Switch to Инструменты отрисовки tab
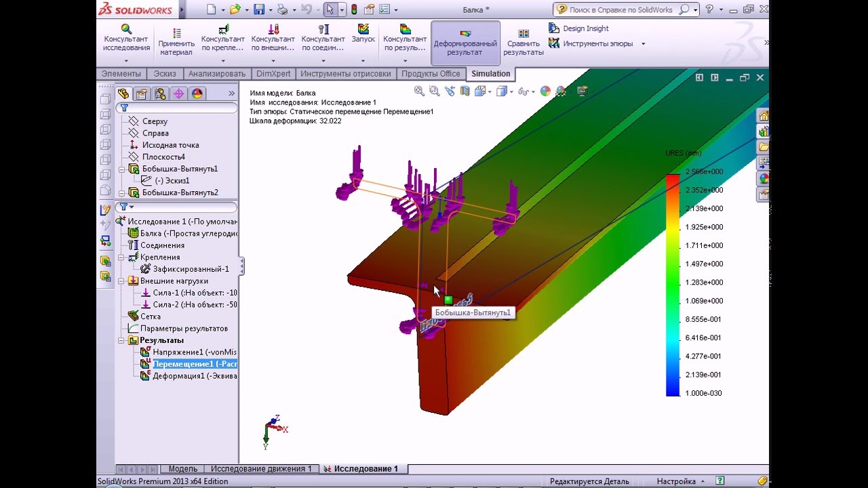This screenshot has height=488, width=868. tap(346, 74)
